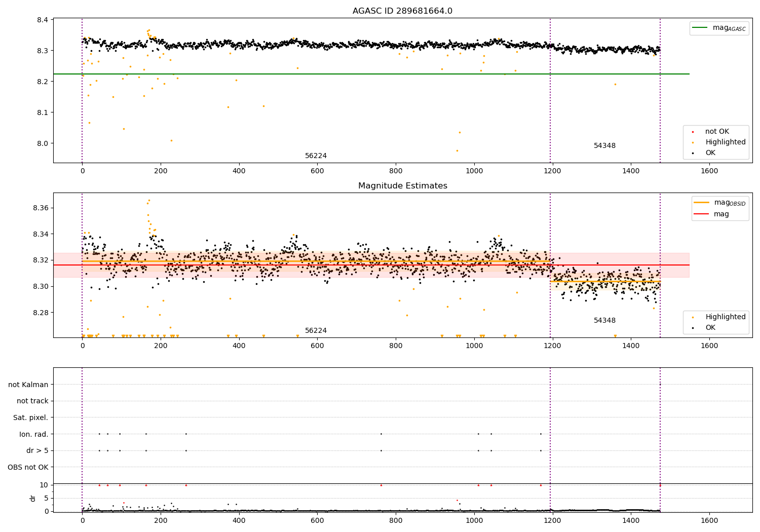Select the 'not Kalman' axis label
This screenshot has height=532, width=760.
[28, 385]
